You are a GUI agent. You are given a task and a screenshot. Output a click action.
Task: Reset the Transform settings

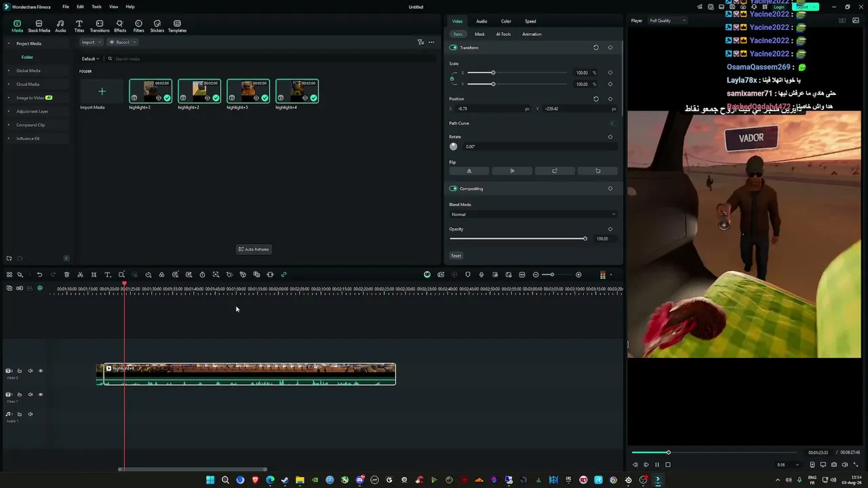point(596,47)
